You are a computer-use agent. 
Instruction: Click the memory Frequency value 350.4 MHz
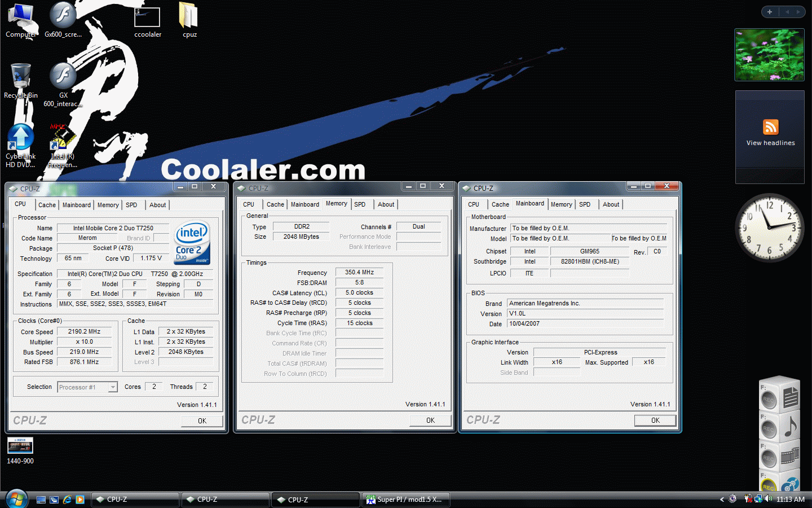tap(359, 273)
